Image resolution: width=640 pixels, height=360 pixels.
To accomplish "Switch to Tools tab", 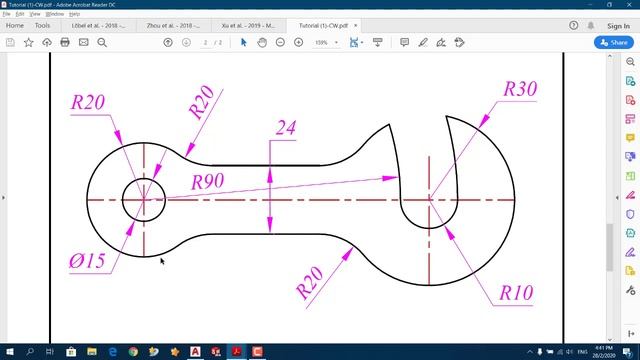I will [42, 25].
